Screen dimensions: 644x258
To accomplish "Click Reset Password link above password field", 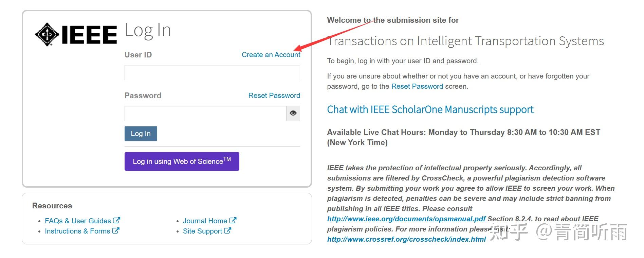I will [274, 96].
